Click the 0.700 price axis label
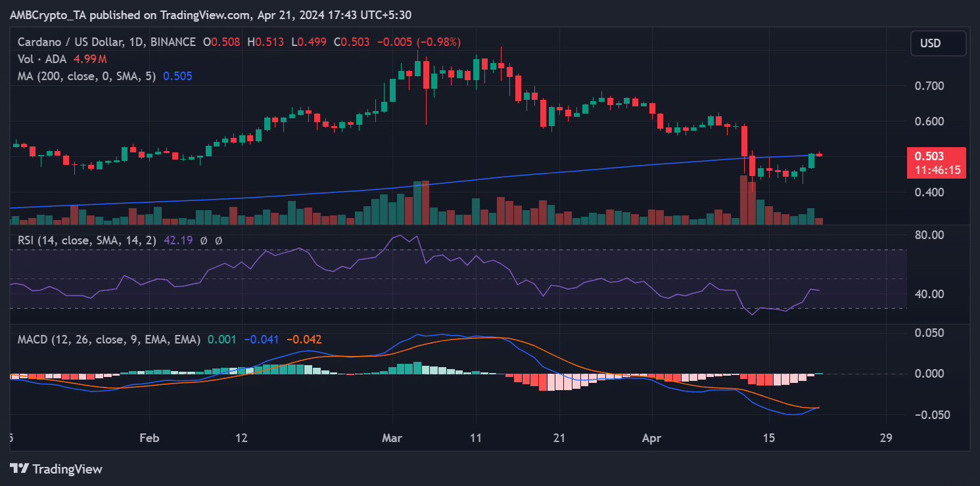Screen dimensions: 980x486 pyautogui.click(x=930, y=86)
